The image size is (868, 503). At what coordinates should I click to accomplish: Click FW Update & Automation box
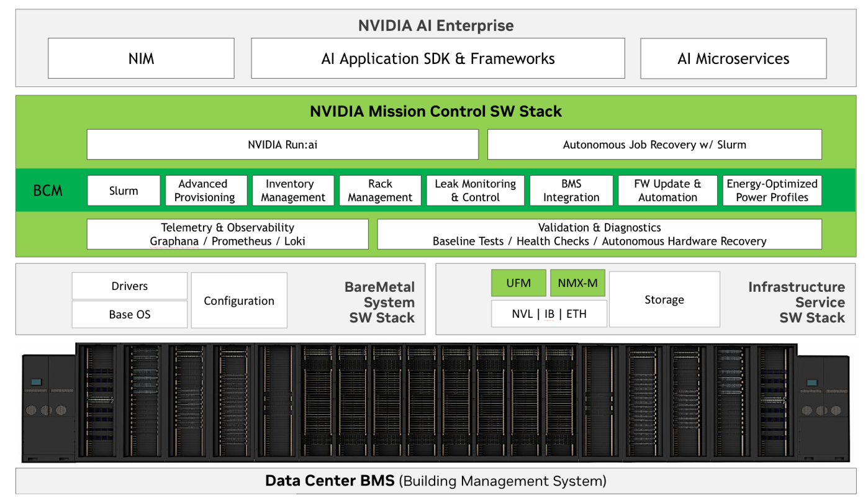coord(668,191)
